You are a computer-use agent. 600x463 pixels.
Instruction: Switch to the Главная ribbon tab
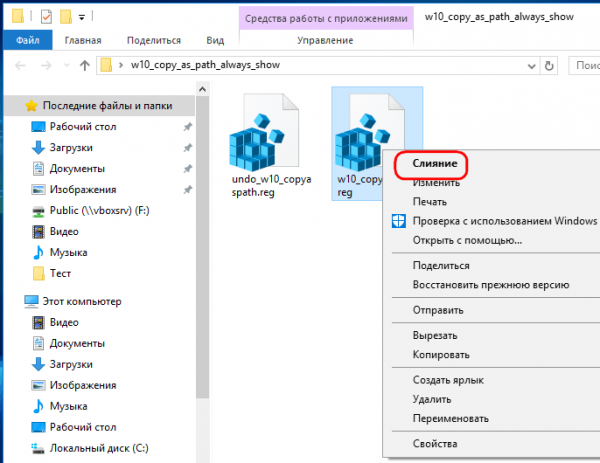point(83,40)
